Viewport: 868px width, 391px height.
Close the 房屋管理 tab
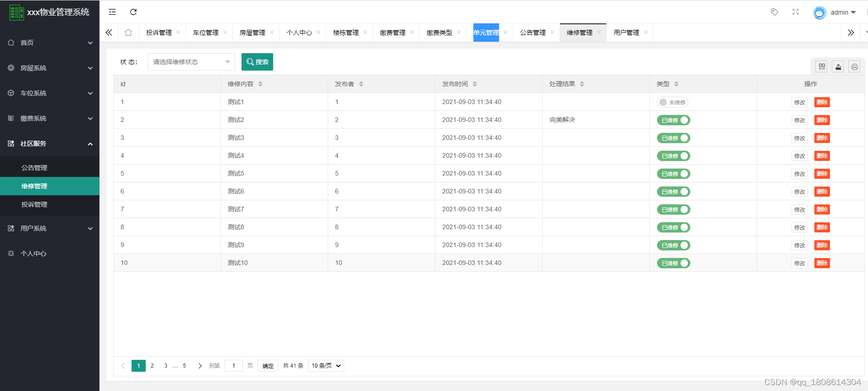click(x=272, y=32)
